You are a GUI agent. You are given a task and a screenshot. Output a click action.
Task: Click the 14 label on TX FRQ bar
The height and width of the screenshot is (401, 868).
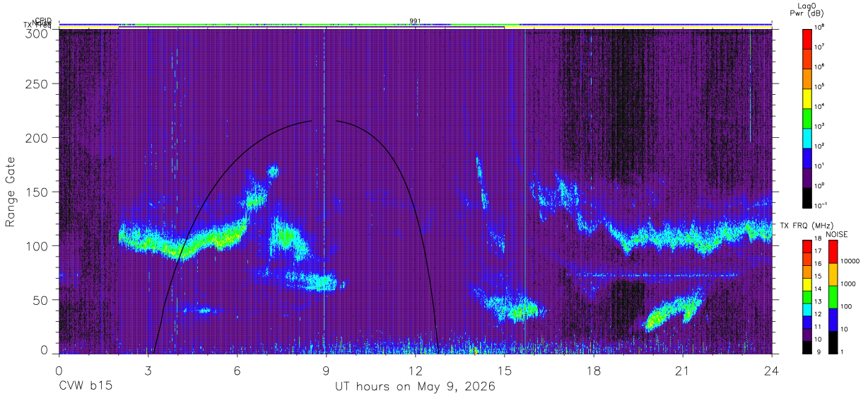(x=819, y=289)
